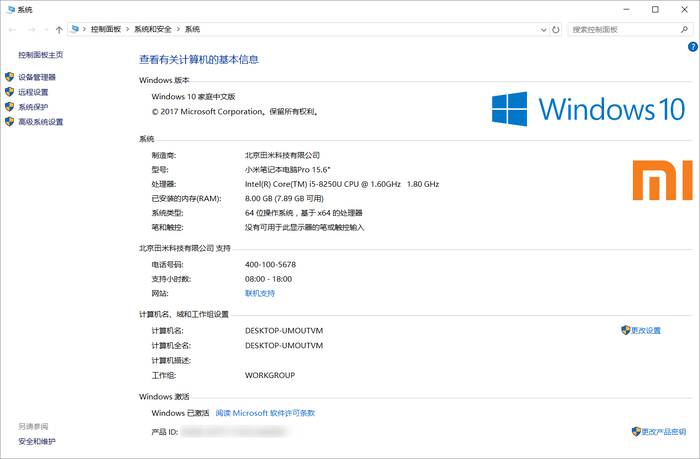
Task: Click the Forward navigation arrow
Action: click(x=32, y=29)
